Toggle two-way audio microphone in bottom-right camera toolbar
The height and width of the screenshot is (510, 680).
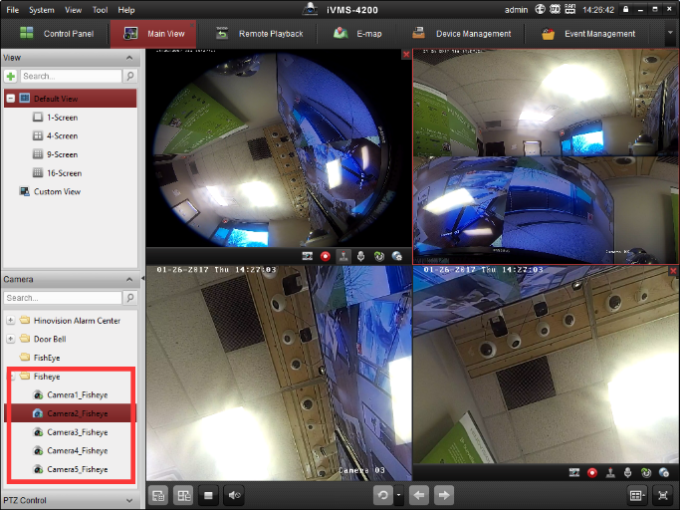(x=627, y=471)
